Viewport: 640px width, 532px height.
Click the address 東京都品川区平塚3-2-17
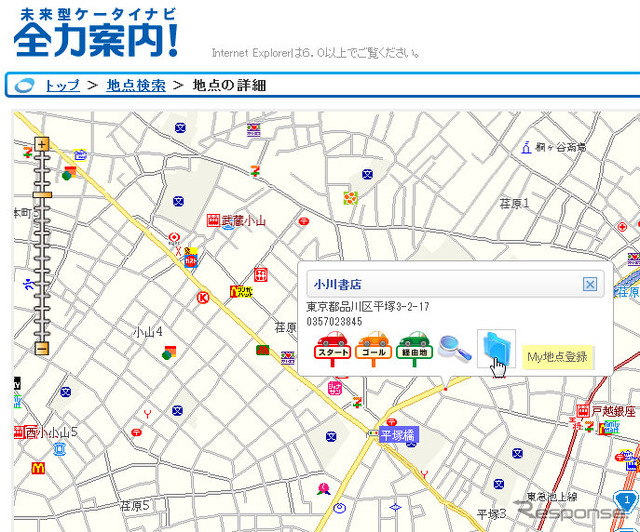coord(368,307)
